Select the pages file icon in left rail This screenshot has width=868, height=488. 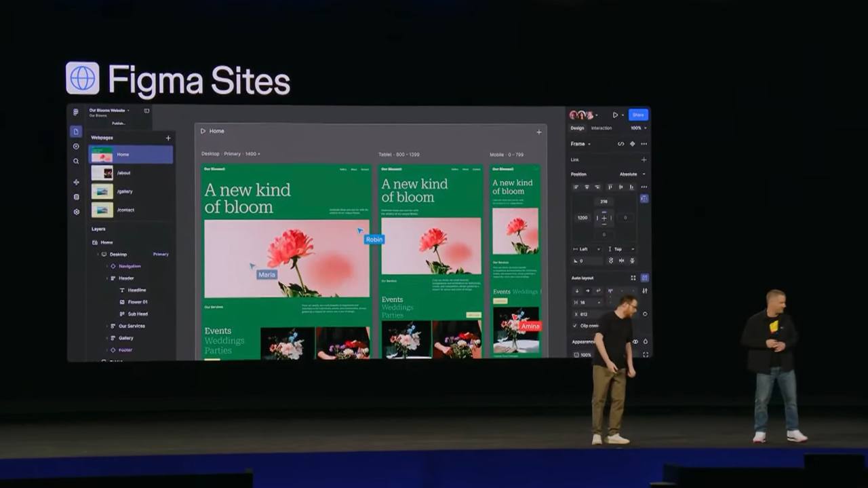pyautogui.click(x=76, y=132)
